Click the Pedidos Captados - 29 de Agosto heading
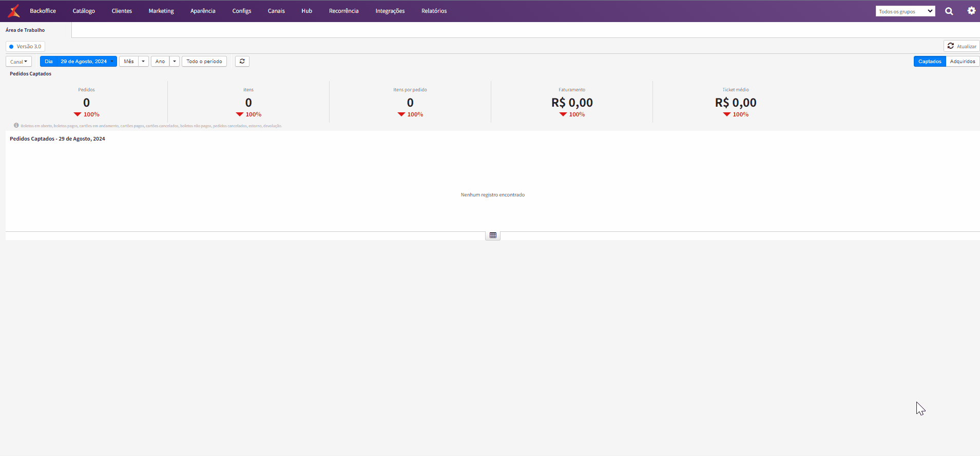 click(x=57, y=139)
